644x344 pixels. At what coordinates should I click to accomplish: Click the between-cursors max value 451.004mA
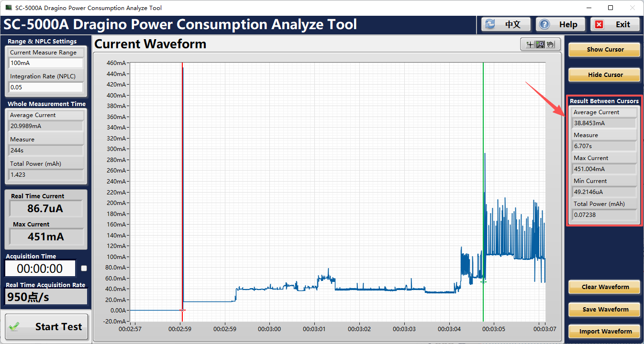pyautogui.click(x=604, y=169)
